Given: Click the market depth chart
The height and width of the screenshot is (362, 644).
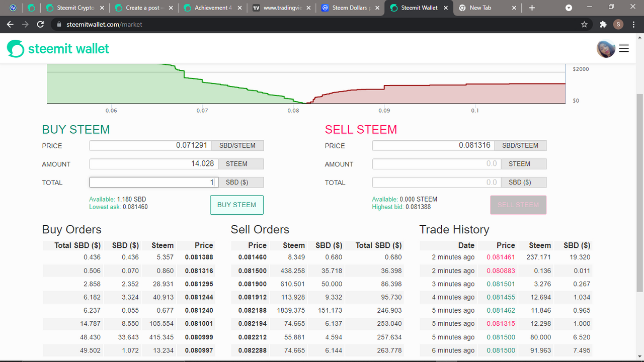Looking at the screenshot, I should point(306,84).
